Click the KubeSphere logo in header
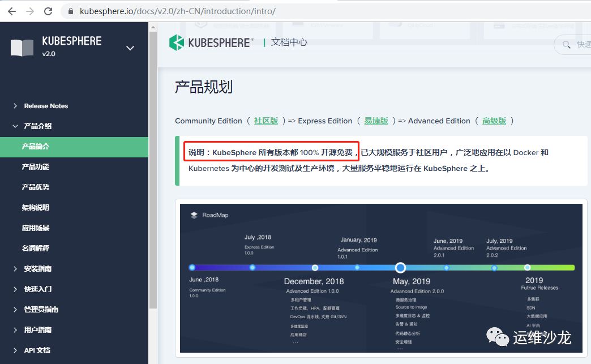Viewport: 591px width, 364px height. tap(211, 42)
